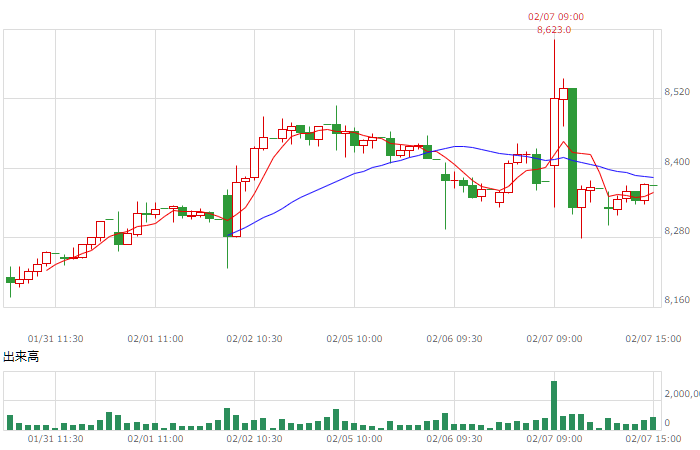Click the 02/01 11:00 label under price chart
Screen dimensions: 700x450
(155, 339)
